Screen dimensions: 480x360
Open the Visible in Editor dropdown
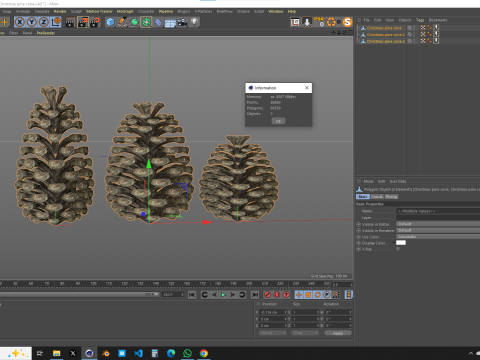[x=438, y=224]
